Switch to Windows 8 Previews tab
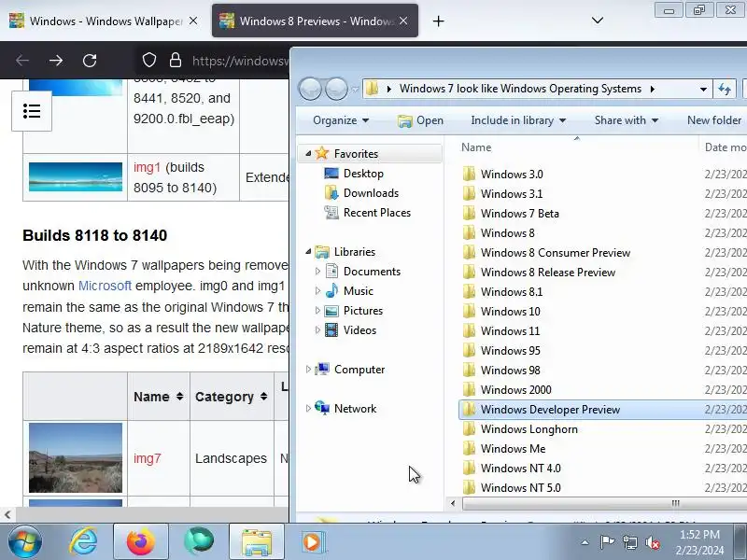 point(315,21)
